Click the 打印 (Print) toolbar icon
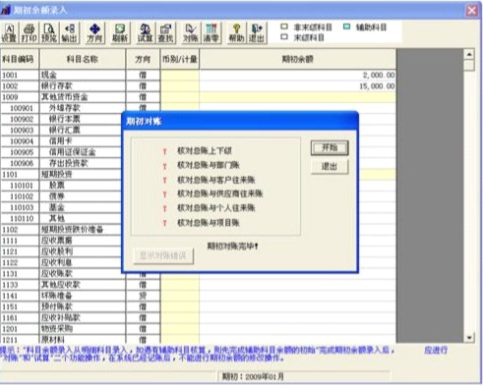 coord(29,33)
